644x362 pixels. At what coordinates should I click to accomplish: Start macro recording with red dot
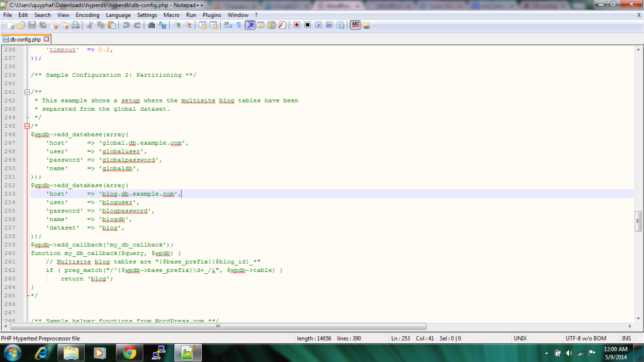[x=297, y=26]
